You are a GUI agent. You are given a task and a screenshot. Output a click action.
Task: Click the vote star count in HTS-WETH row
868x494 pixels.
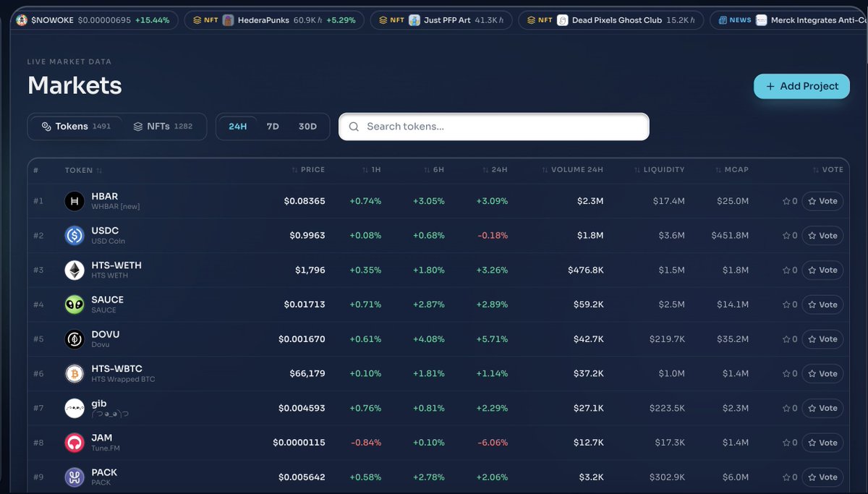click(x=790, y=271)
